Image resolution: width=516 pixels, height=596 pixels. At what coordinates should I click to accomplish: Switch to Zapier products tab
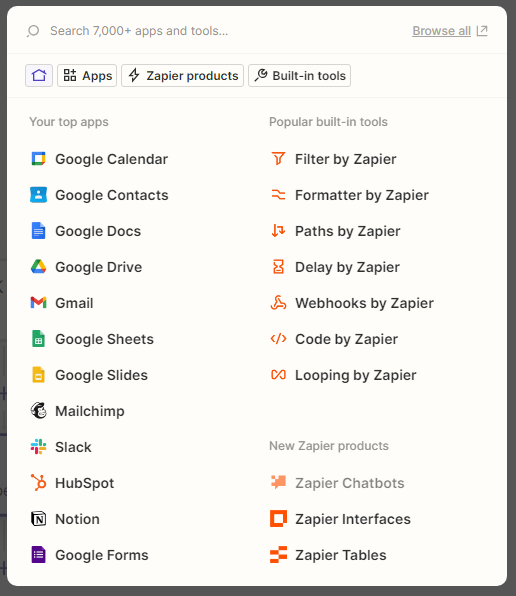click(x=182, y=75)
